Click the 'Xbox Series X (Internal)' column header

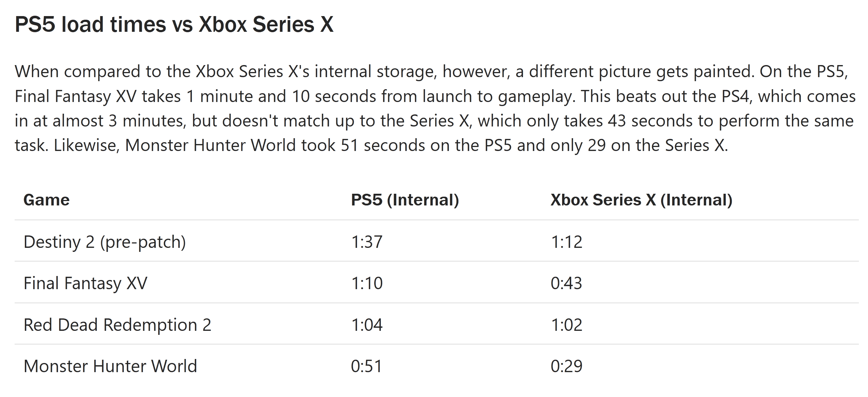pos(641,200)
